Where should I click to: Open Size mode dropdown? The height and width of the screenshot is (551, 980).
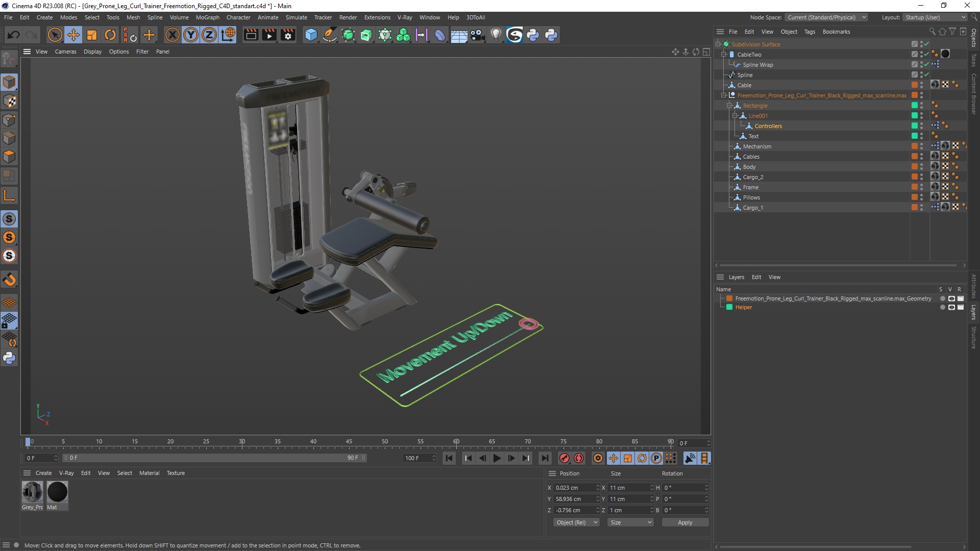[630, 522]
